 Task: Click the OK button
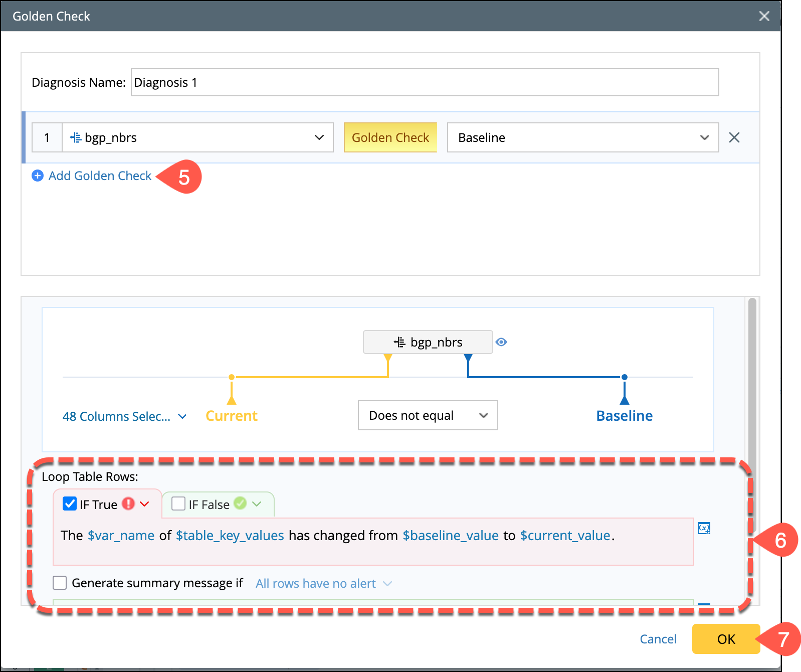point(726,639)
